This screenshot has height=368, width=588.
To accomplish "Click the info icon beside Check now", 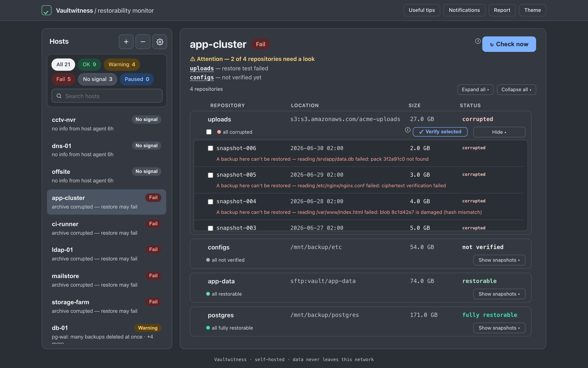I will tap(478, 41).
